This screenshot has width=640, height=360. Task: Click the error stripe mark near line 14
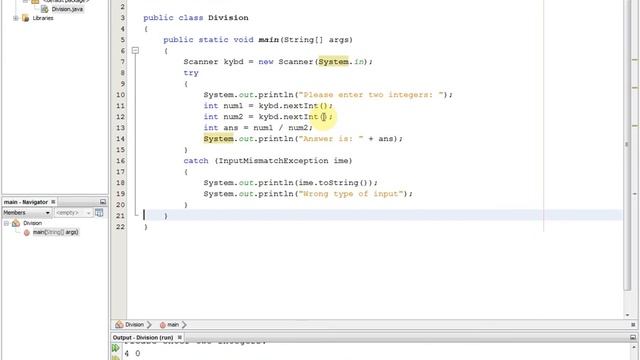[635, 126]
